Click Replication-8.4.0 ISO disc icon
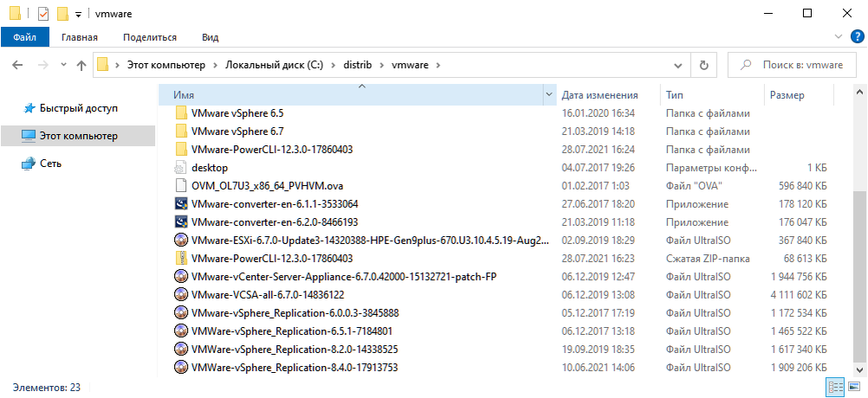Screen dimensions: 868x398 tap(181, 368)
